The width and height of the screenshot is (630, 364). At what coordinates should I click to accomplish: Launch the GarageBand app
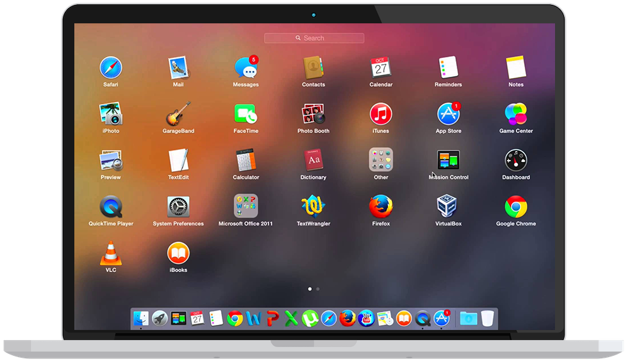tap(178, 115)
